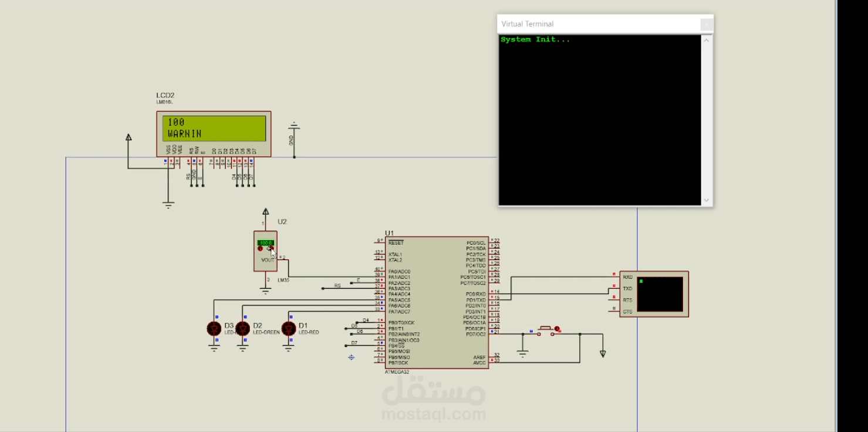Click the AREF pin on the ATMEGA32
The height and width of the screenshot is (432, 868).
481,356
